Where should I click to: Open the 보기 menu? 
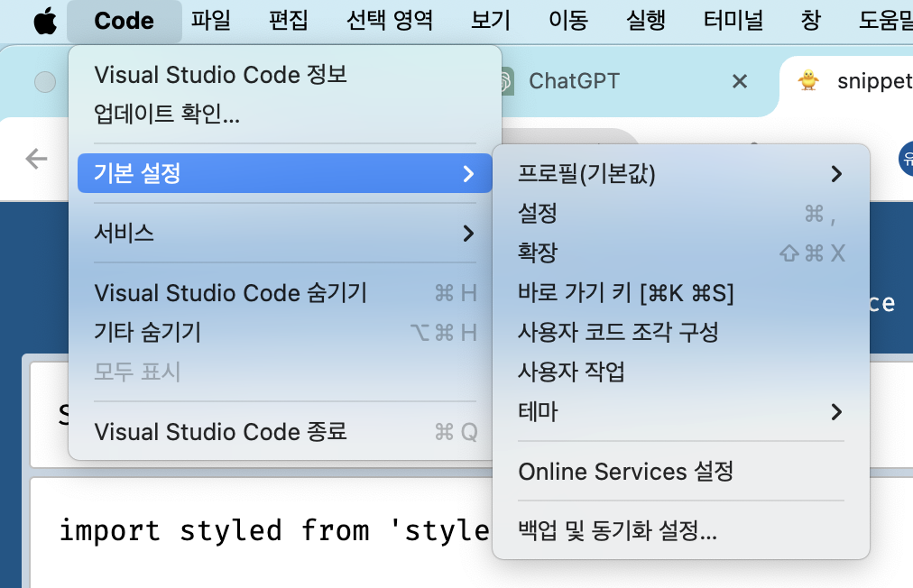[x=490, y=21]
